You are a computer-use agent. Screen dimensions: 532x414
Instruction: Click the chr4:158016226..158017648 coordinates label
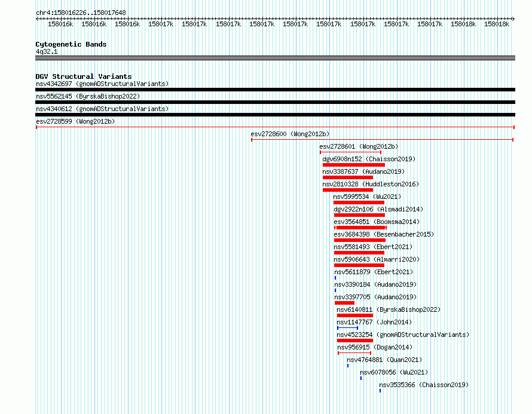[81, 13]
